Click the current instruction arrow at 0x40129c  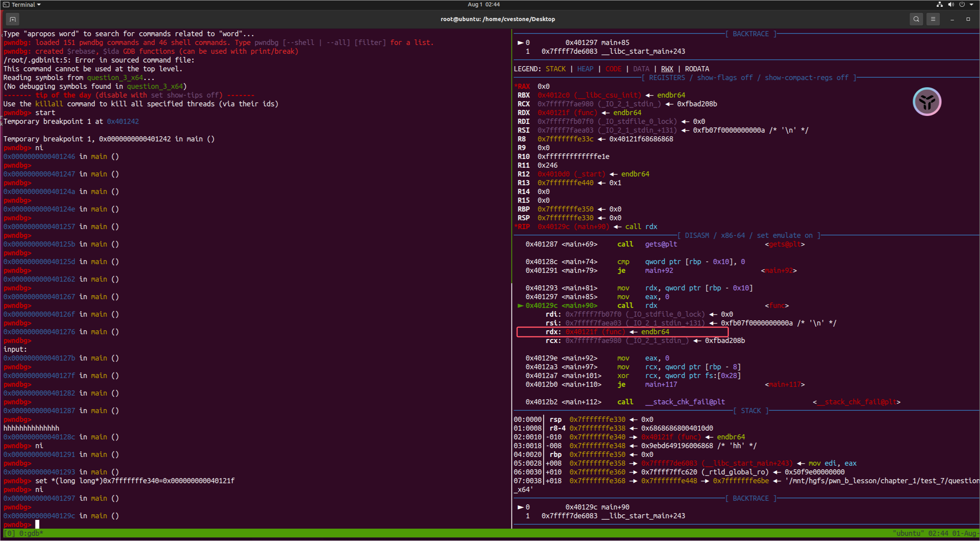520,306
